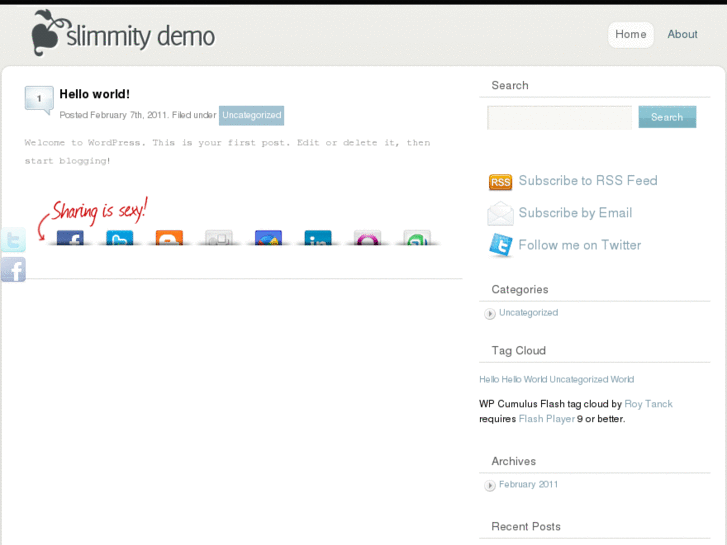Click the Categories widget heading

tap(520, 289)
